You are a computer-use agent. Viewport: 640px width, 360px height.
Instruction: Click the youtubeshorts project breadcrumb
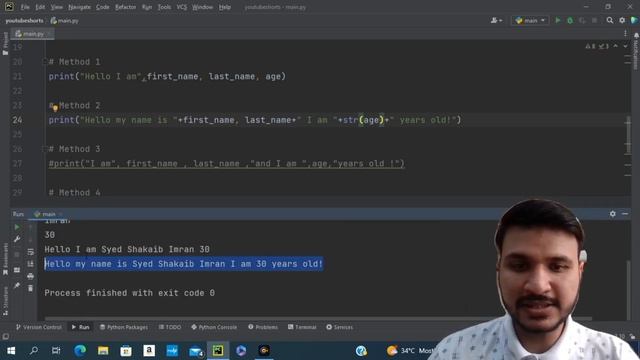24,20
